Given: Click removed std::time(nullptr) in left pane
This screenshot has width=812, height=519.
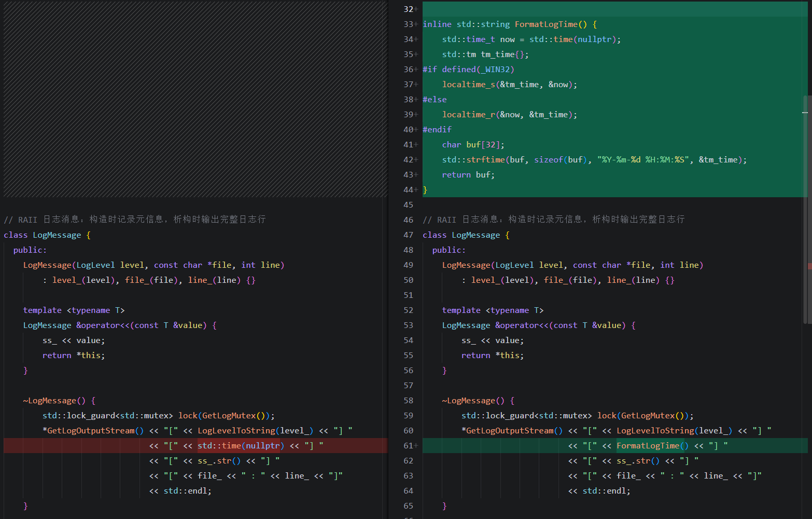Looking at the screenshot, I should [x=241, y=446].
